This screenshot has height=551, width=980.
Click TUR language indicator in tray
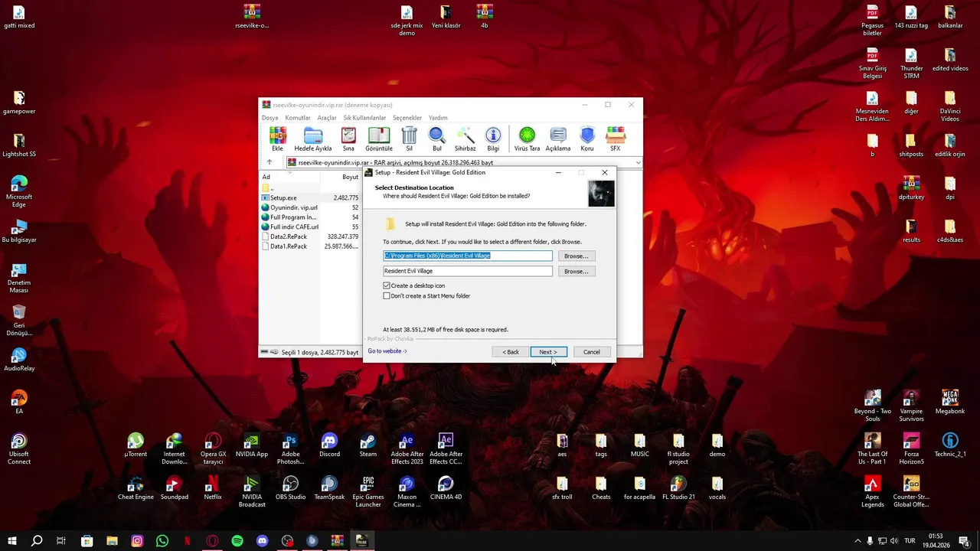[x=910, y=541]
